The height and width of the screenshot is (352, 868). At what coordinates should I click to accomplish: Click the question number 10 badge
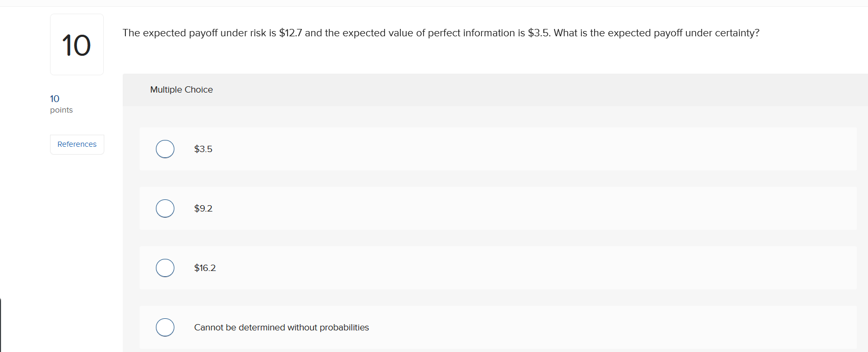coord(77,44)
